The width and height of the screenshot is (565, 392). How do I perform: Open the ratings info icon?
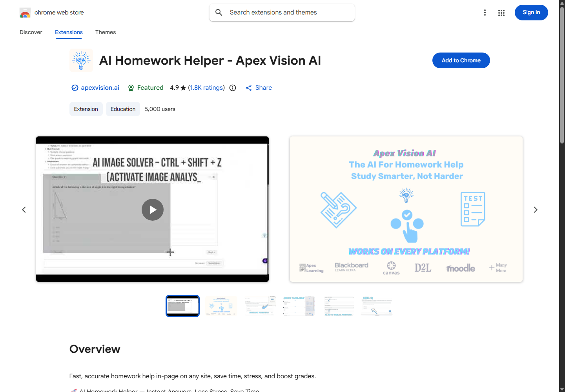tap(233, 88)
